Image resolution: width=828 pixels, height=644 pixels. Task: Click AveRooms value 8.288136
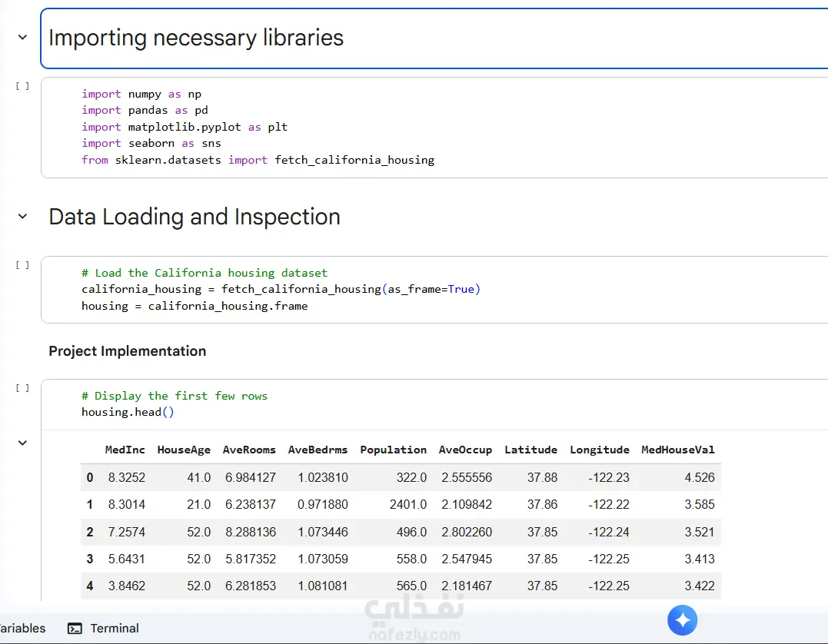[x=251, y=532]
